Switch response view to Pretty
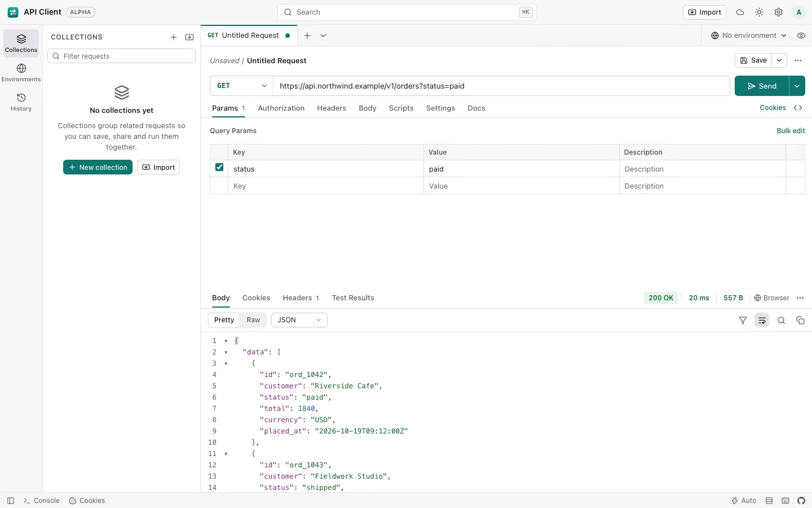812x508 pixels. (x=224, y=320)
